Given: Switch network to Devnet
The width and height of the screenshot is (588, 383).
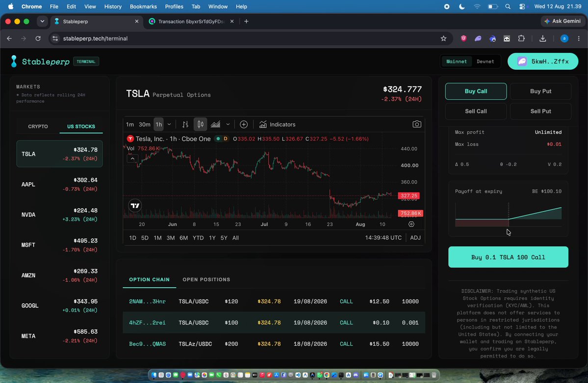Looking at the screenshot, I should (x=485, y=61).
